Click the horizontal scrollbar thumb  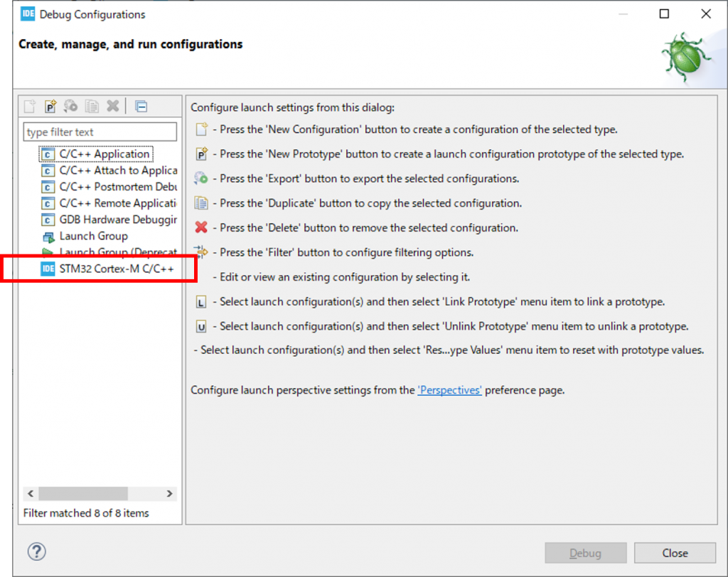pos(83,493)
